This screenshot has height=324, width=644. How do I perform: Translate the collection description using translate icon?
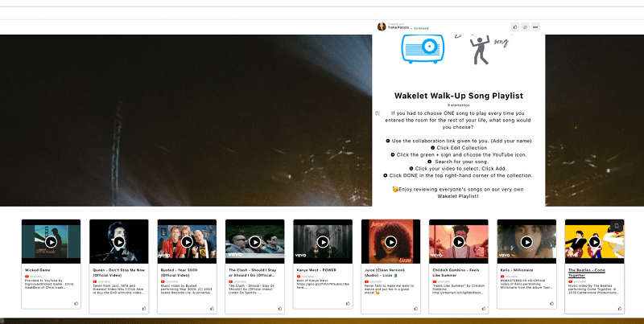point(378,113)
